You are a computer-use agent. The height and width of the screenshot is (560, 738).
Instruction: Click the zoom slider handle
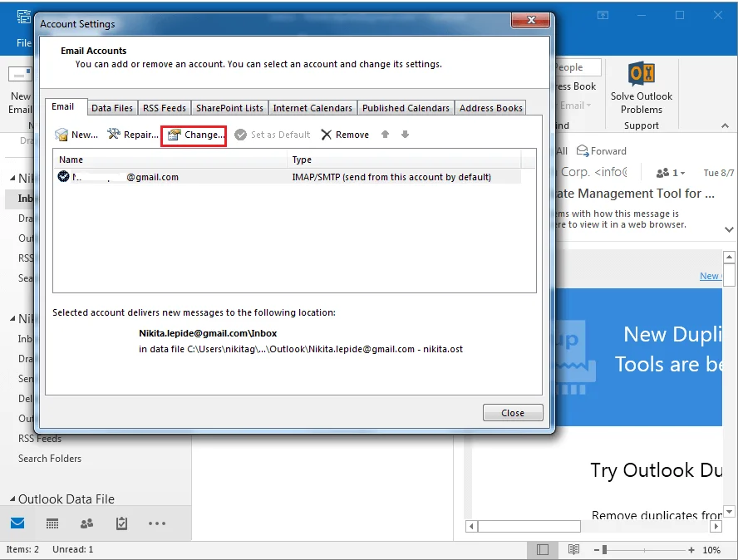(x=604, y=550)
